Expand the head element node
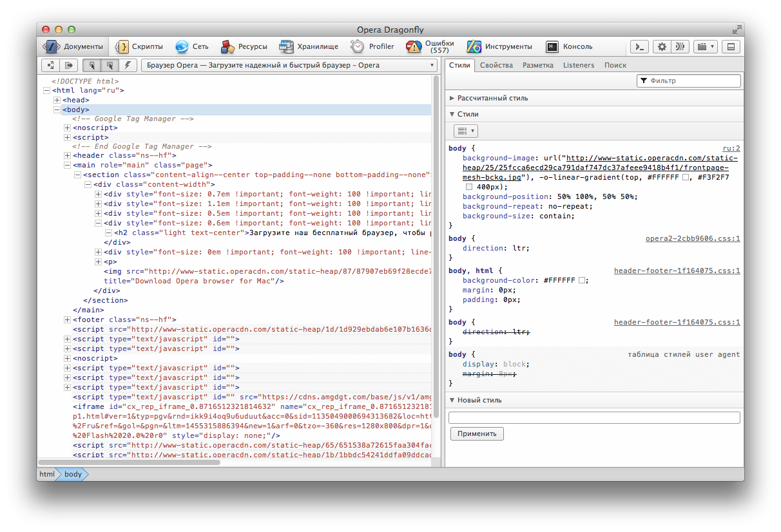The width and height of the screenshot is (781, 532). (57, 100)
